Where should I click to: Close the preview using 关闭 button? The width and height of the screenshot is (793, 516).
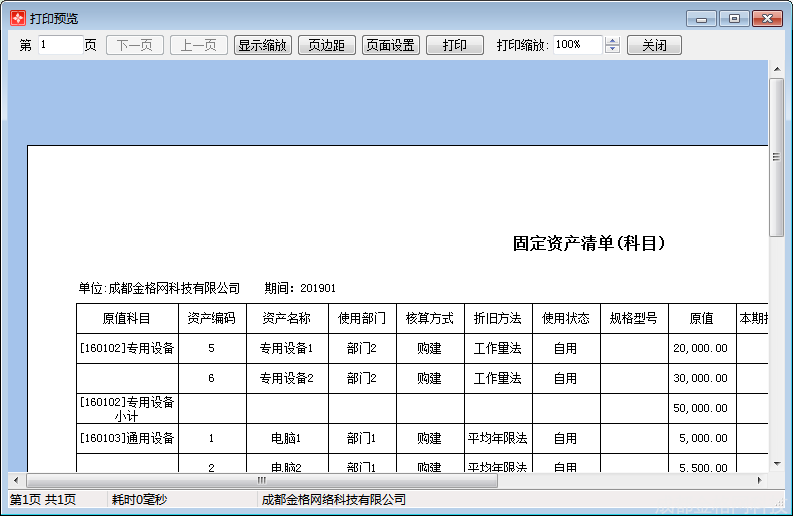(x=654, y=45)
